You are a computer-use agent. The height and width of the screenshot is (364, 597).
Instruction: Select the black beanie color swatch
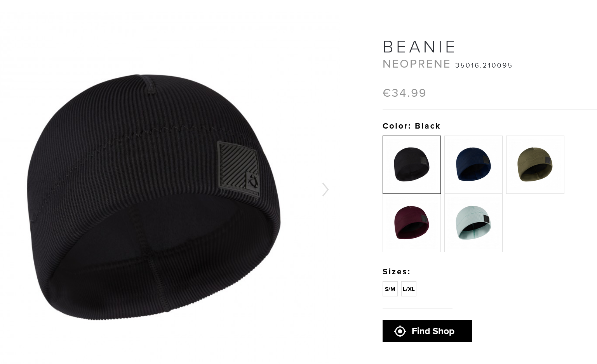pos(412,165)
